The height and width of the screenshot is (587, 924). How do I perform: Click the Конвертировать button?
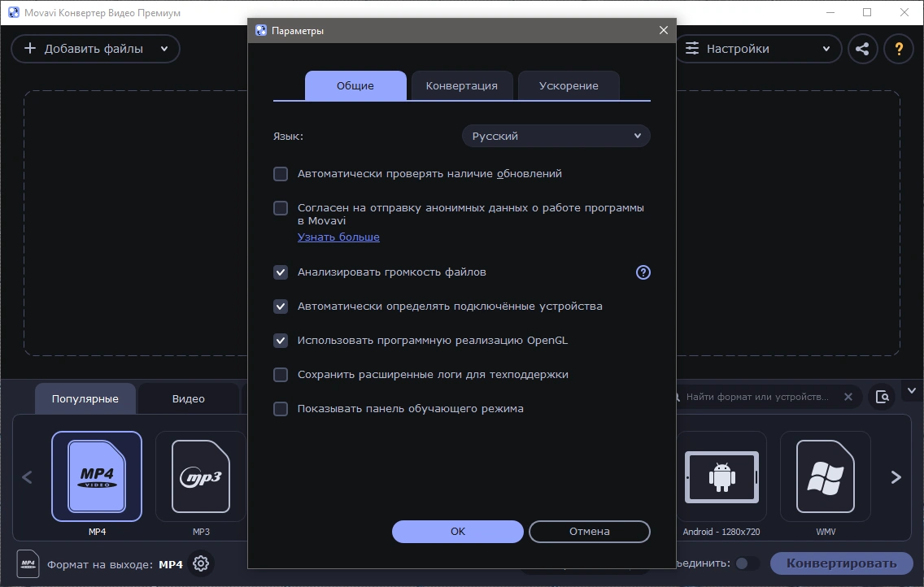842,563
